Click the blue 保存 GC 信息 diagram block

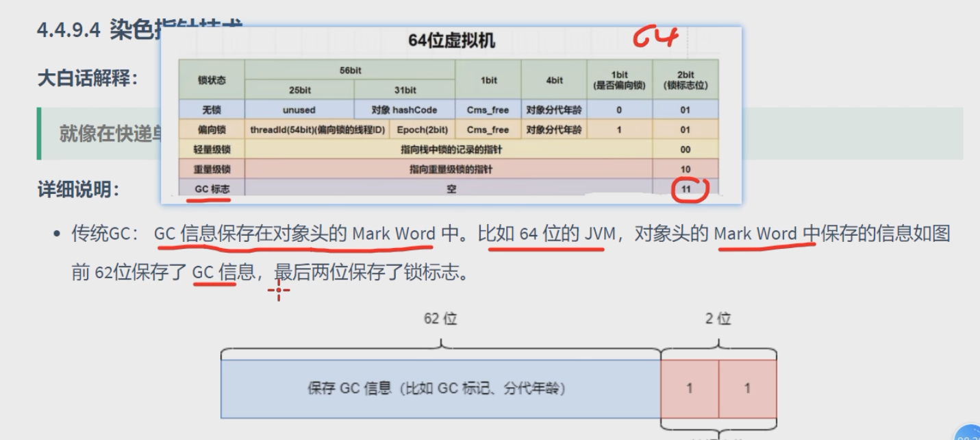click(440, 388)
